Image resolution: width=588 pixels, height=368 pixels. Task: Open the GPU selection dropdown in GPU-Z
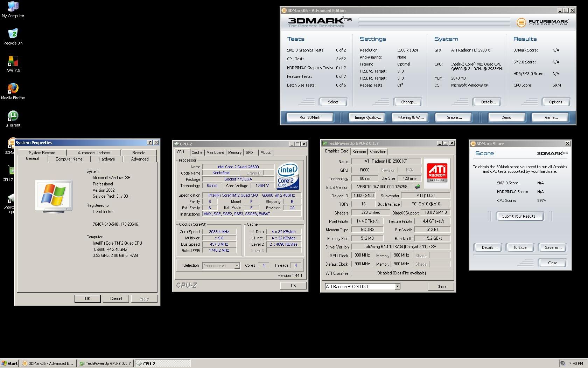(x=397, y=287)
